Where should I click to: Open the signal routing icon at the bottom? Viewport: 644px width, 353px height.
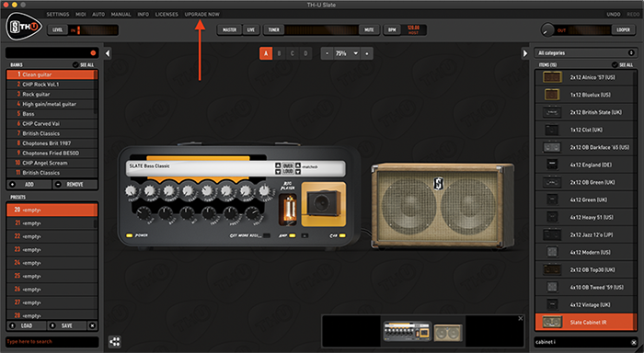click(x=115, y=341)
